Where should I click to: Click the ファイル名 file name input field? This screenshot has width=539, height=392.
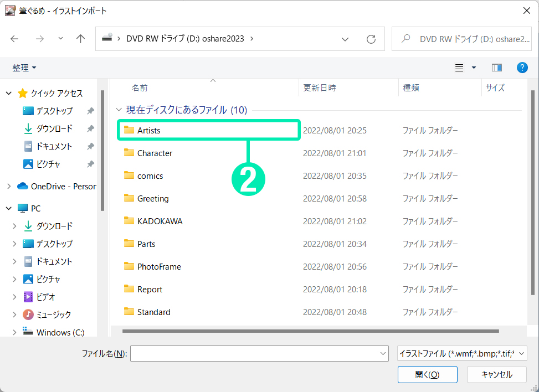coord(259,354)
